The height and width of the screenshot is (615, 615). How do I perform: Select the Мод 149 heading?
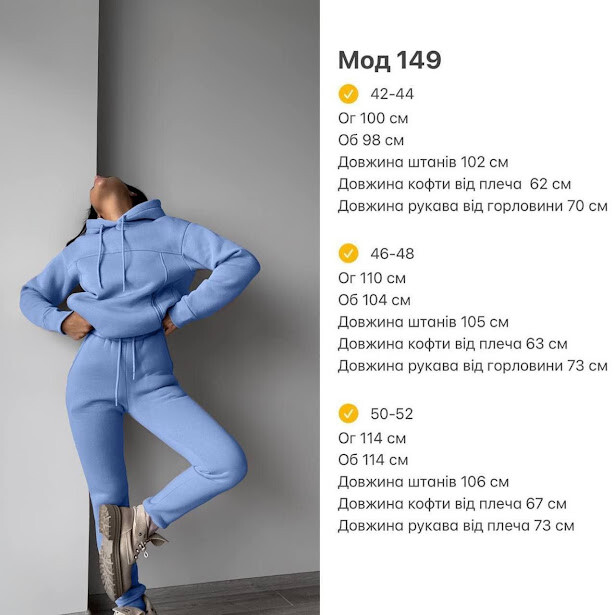coord(389,60)
